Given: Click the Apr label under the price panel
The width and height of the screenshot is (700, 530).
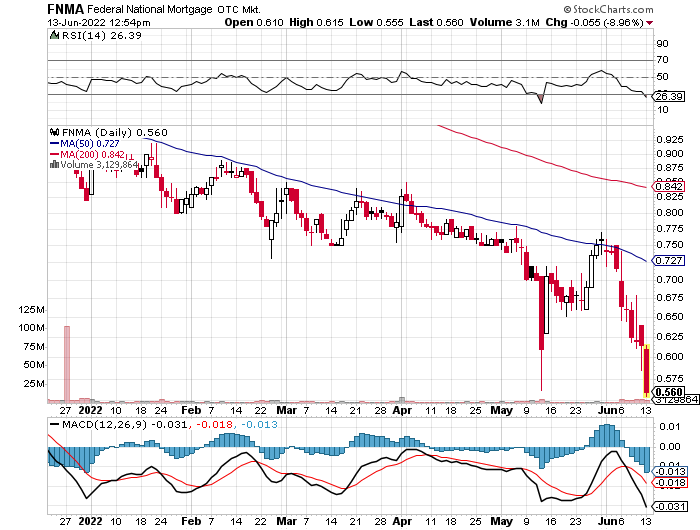Looking at the screenshot, I should click(402, 410).
